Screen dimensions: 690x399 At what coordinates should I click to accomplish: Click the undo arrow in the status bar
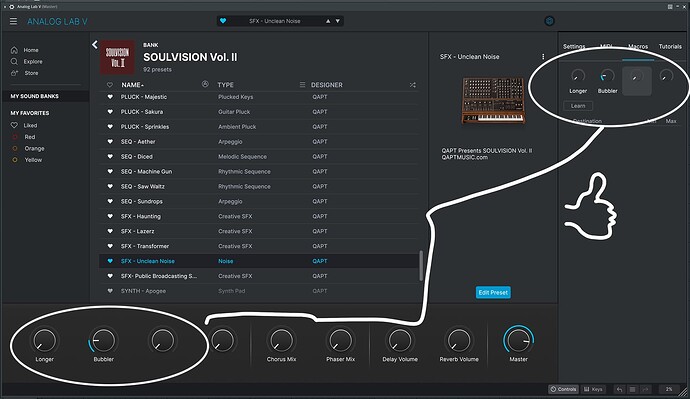tap(619, 389)
